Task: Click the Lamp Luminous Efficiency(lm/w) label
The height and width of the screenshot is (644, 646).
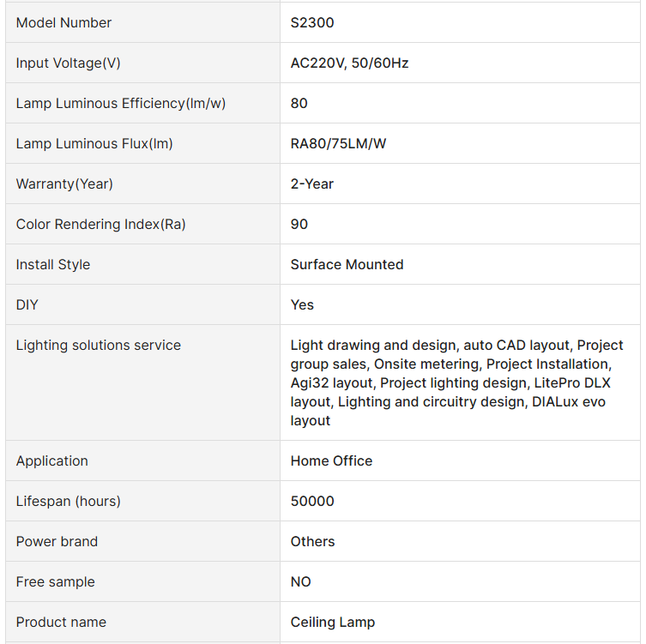Action: coord(121,103)
